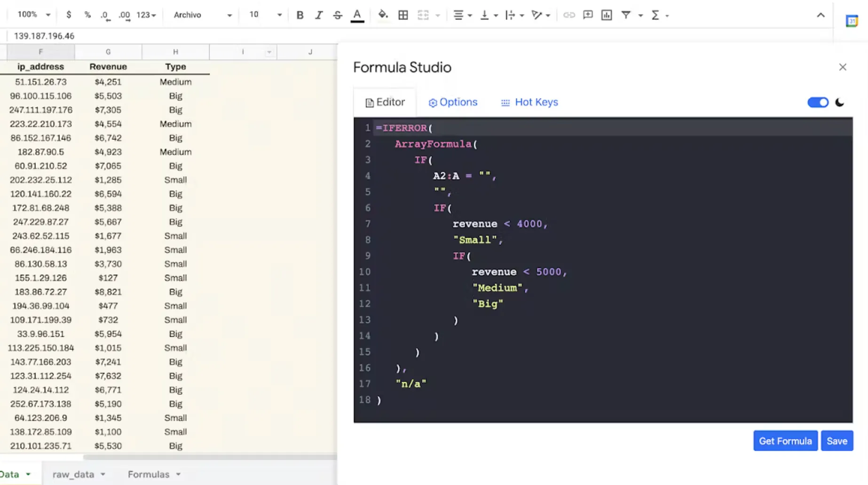Click "Medium" string on editor line 11

pos(497,288)
